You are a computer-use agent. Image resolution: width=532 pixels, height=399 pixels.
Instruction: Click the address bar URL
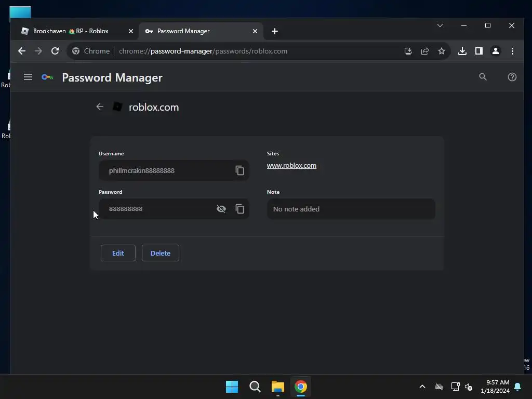pyautogui.click(x=203, y=51)
